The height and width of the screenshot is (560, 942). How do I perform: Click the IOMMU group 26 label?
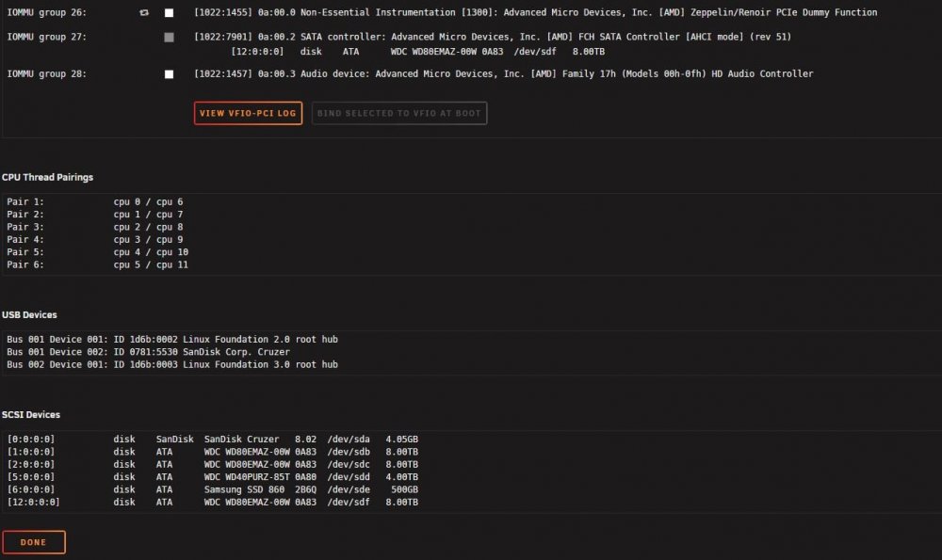tap(47, 12)
